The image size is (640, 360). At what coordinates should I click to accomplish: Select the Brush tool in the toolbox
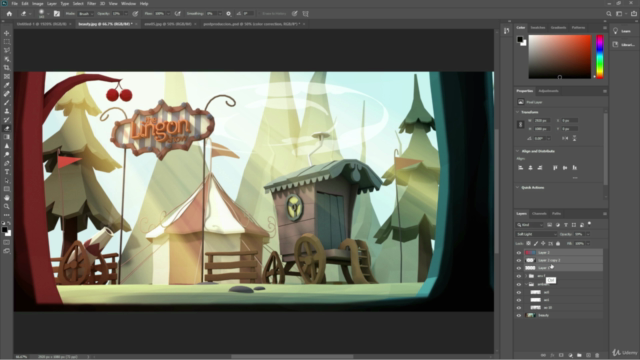pyautogui.click(x=7, y=102)
